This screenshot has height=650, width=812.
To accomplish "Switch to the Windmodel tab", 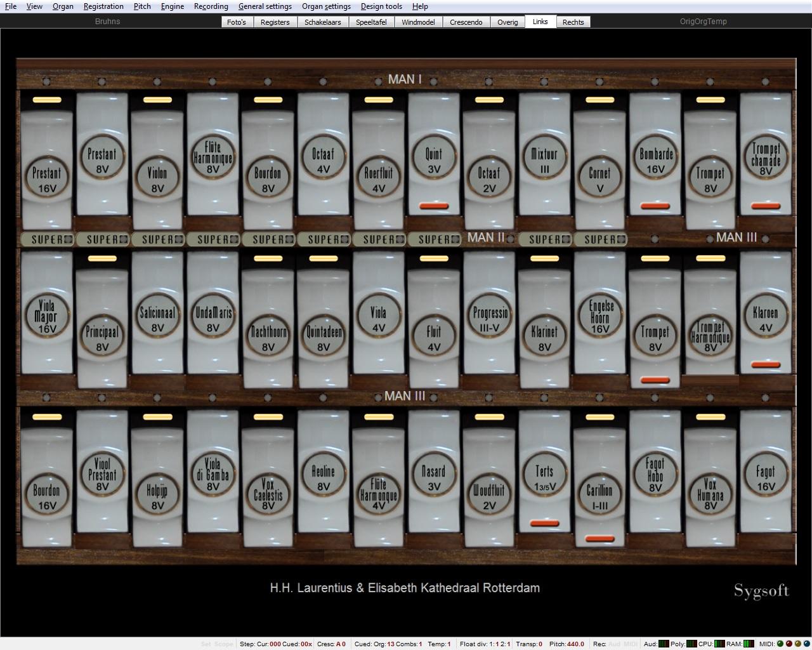I will (418, 22).
